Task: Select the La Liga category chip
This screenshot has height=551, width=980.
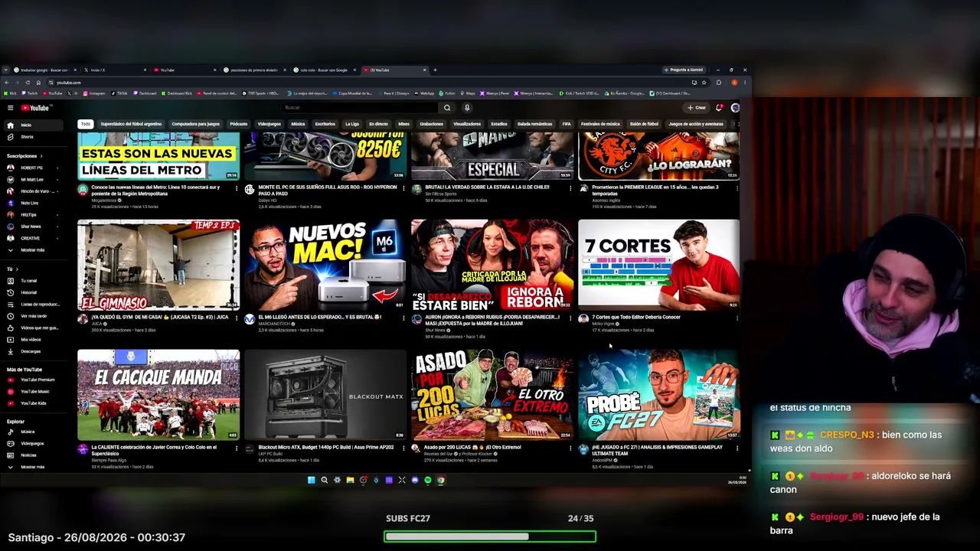Action: (x=352, y=124)
